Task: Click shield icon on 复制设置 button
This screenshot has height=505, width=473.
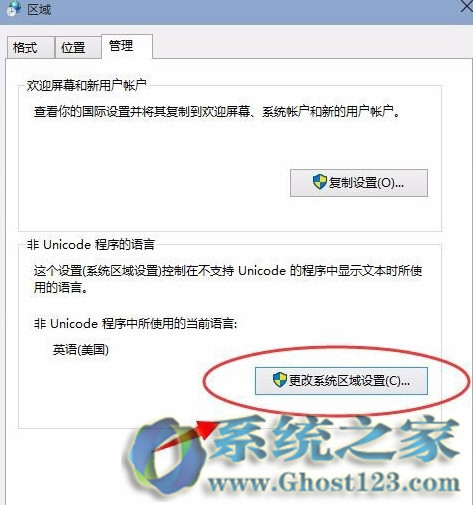Action: click(320, 182)
